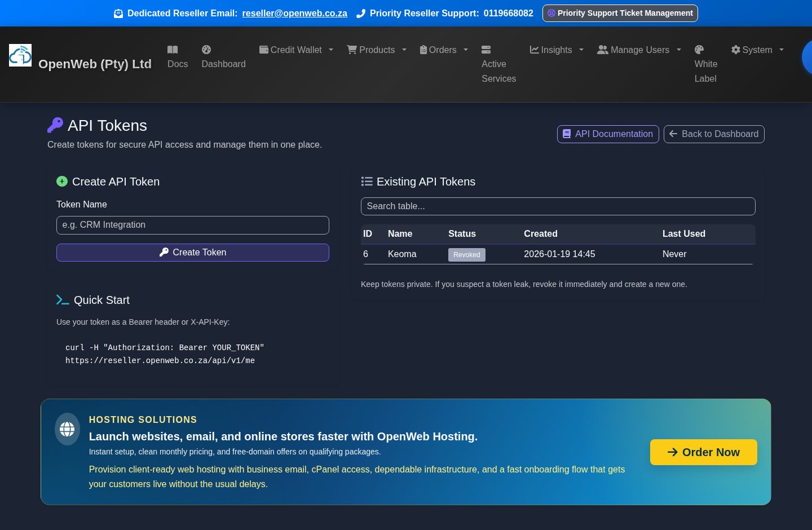Click the terminal prompt icon by Quick Start
This screenshot has height=530, width=812.
(63, 300)
